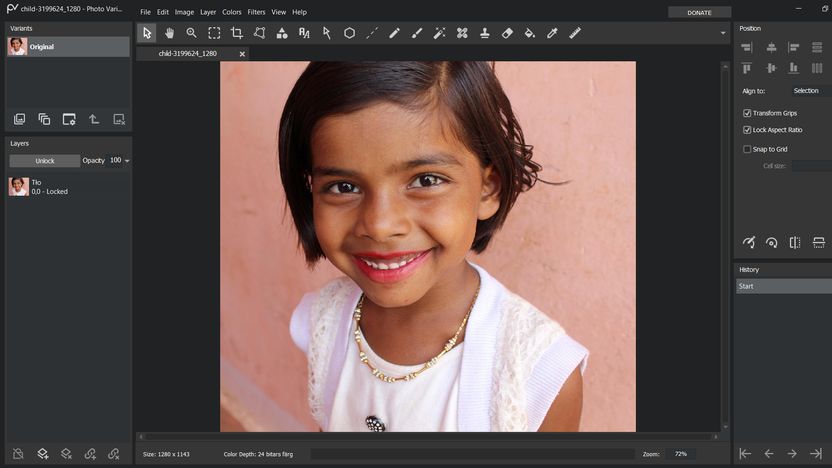The height and width of the screenshot is (468, 832).
Task: Select the Brush tool
Action: pyautogui.click(x=417, y=33)
